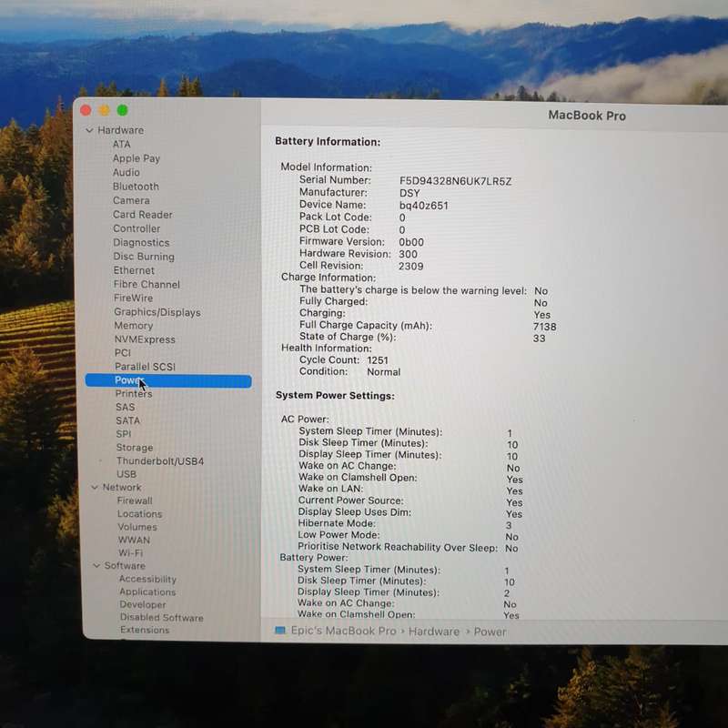
Task: View Developer software info
Action: coord(143,604)
